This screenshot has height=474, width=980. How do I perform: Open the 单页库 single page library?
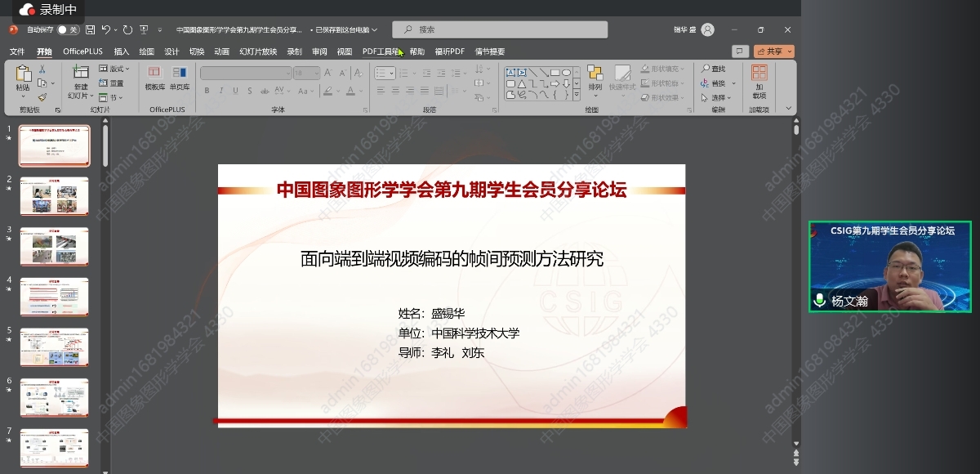(x=180, y=78)
